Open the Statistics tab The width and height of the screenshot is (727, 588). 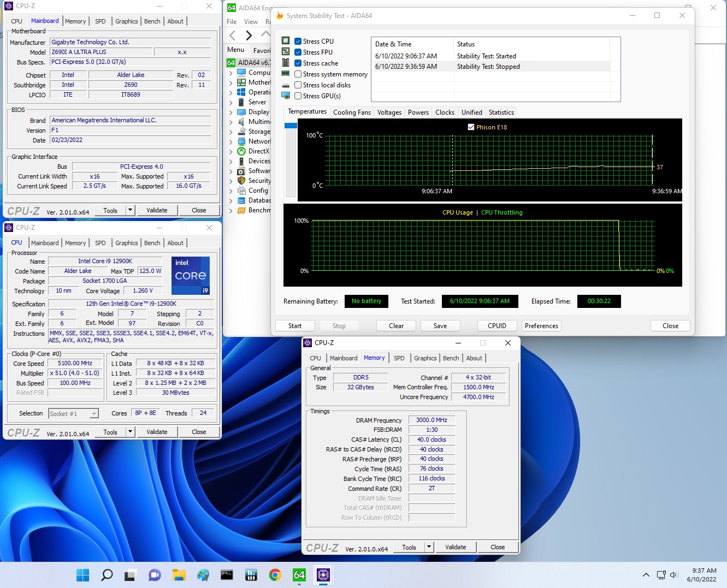tap(501, 112)
